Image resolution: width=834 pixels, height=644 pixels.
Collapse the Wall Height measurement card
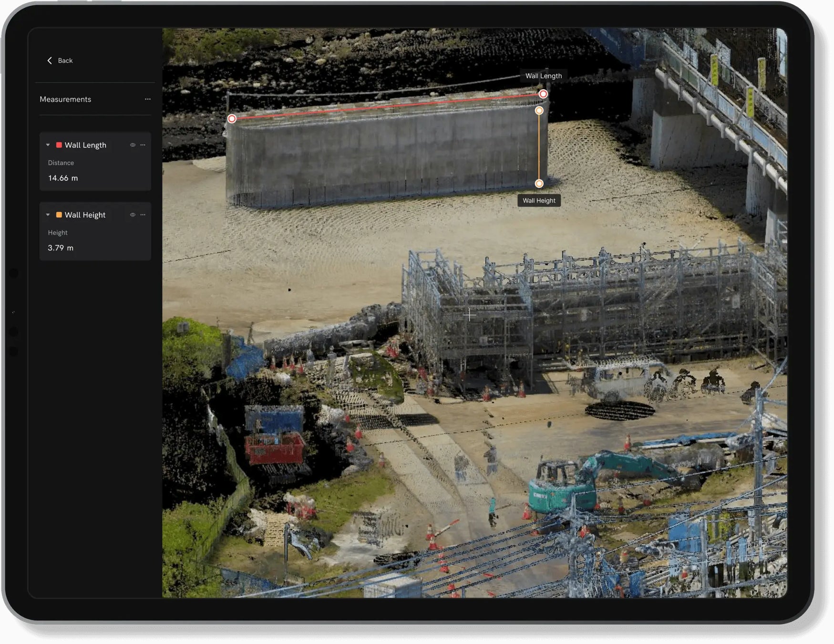point(48,215)
